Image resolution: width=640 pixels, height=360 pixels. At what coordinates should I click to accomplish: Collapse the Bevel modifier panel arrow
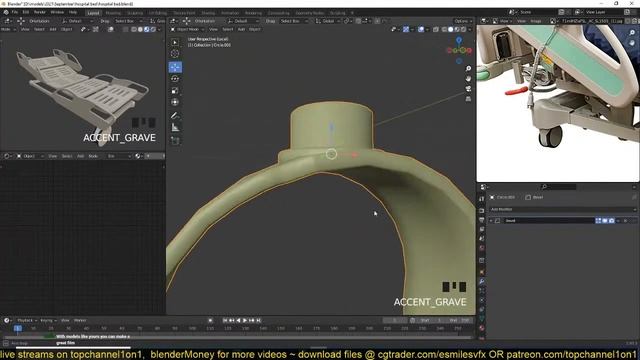pyautogui.click(x=491, y=220)
